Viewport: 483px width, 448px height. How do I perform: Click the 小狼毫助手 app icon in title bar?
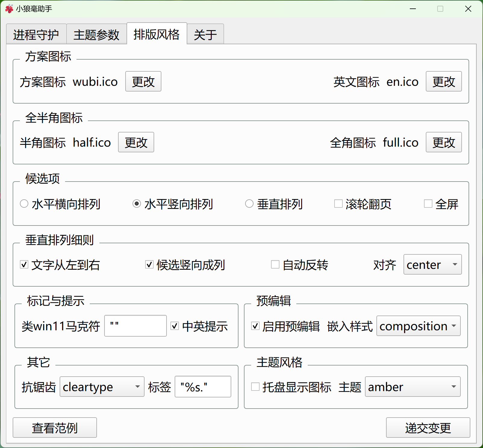[9, 9]
